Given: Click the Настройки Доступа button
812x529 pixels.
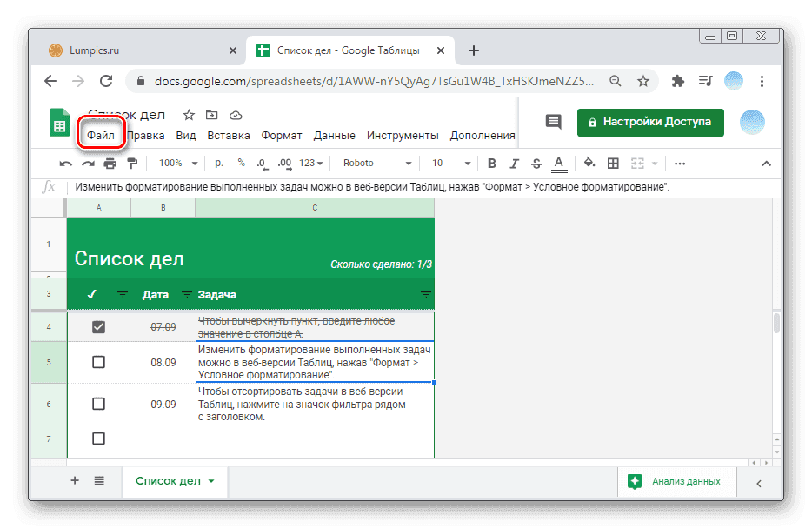Looking at the screenshot, I should (650, 123).
